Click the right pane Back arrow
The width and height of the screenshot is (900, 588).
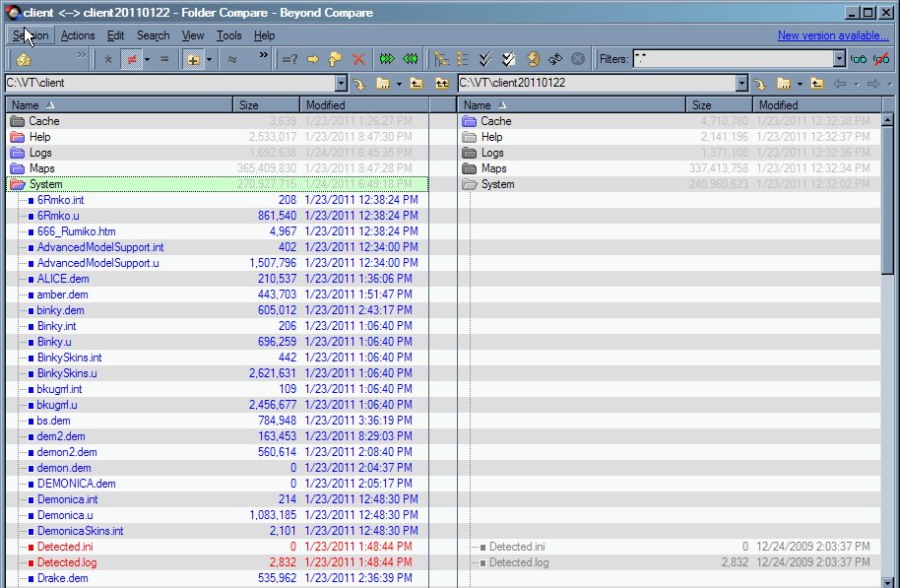pos(840,84)
